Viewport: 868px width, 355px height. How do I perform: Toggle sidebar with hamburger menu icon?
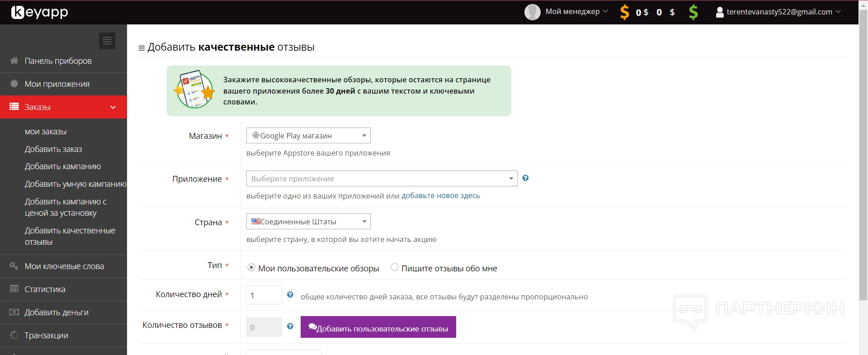coord(107,41)
